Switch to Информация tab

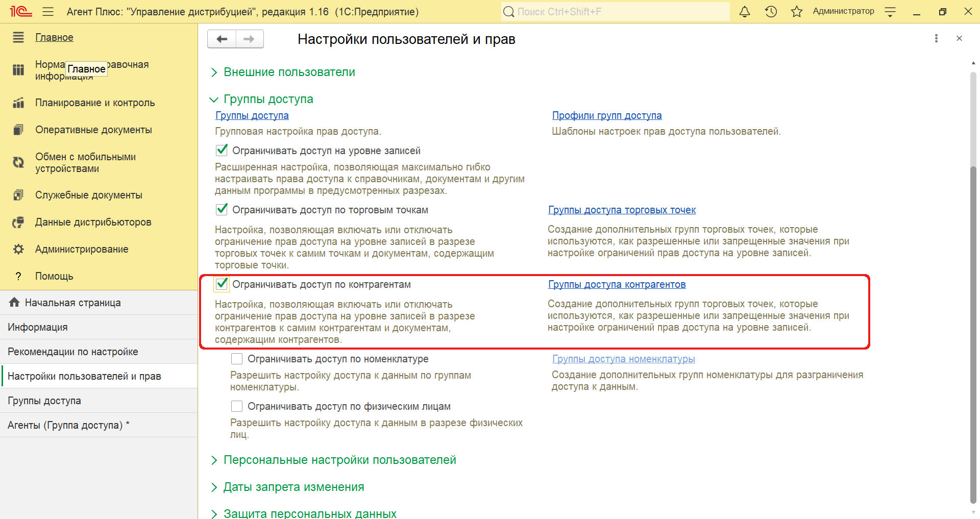click(99, 327)
